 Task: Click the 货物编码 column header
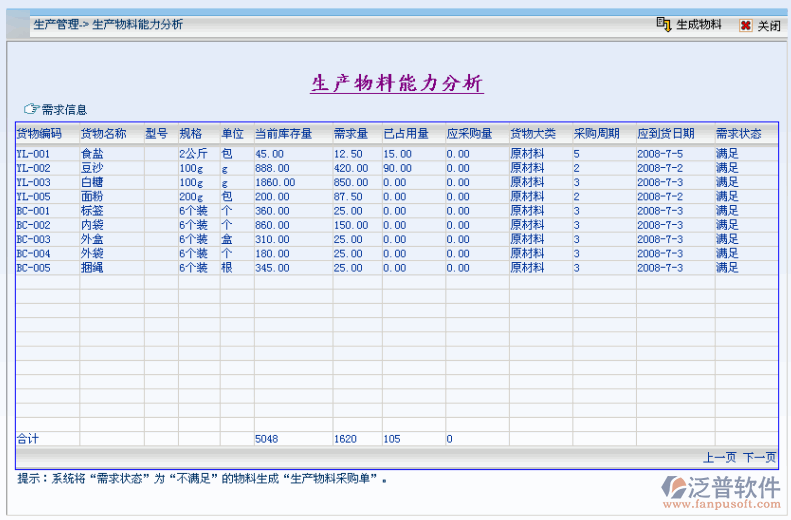click(x=39, y=133)
